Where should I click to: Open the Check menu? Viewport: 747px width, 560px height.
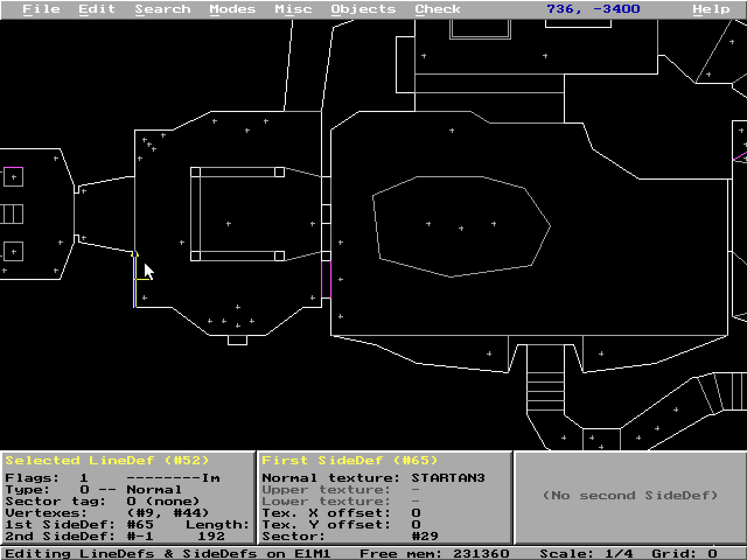pyautogui.click(x=438, y=9)
